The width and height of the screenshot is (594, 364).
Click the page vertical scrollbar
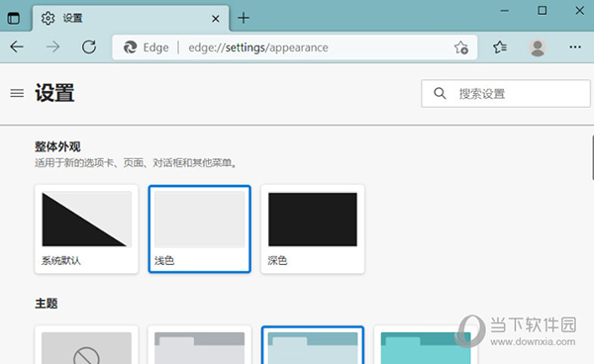592,157
